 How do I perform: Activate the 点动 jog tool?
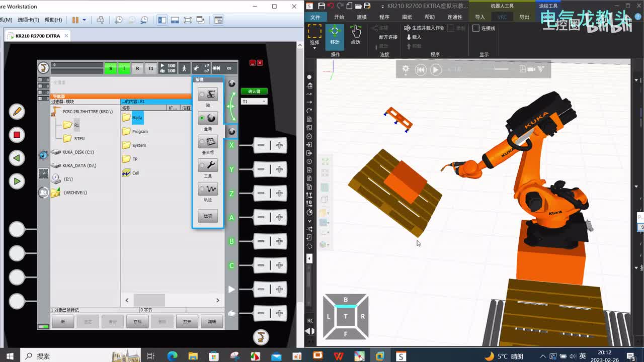[x=356, y=35]
